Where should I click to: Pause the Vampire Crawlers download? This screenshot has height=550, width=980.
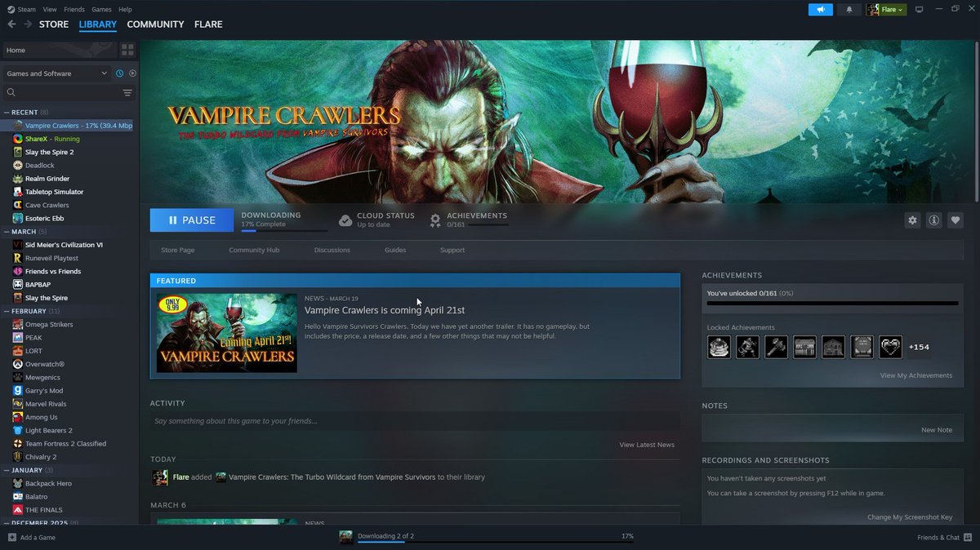tap(192, 220)
